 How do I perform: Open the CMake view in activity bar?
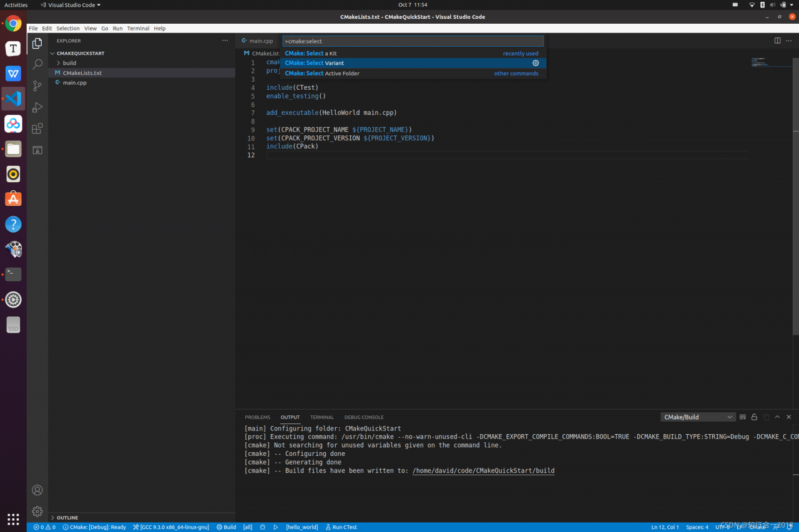tap(37, 150)
